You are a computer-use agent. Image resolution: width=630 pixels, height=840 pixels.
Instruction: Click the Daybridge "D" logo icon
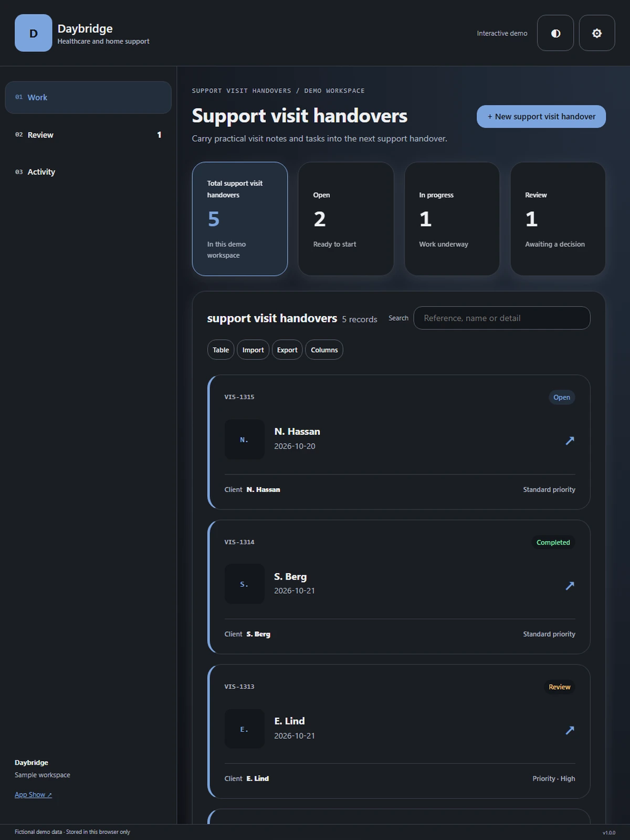(x=33, y=33)
